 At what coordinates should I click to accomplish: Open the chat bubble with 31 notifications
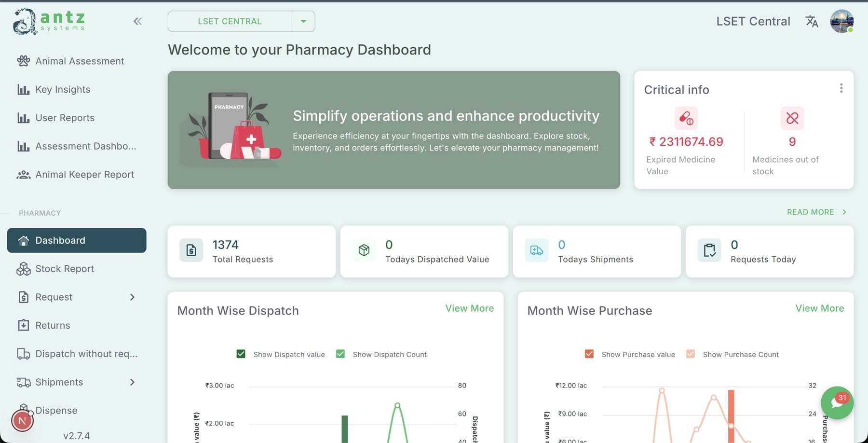tap(837, 402)
